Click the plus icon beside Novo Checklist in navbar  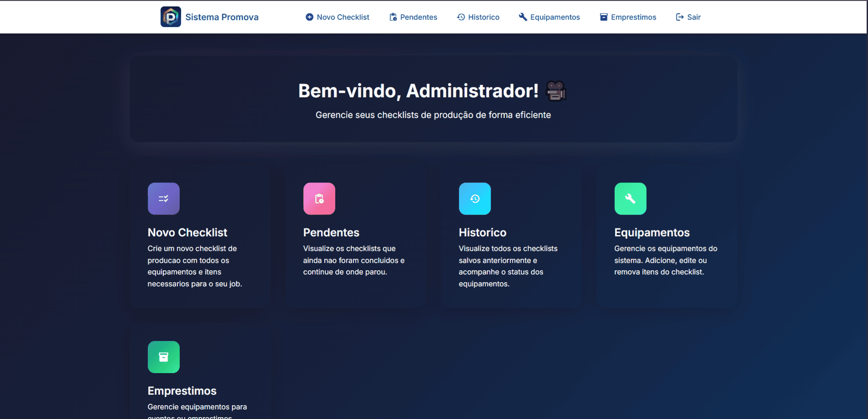310,17
